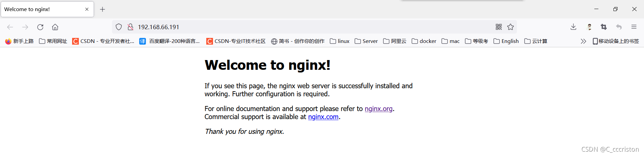Restore down the Firefox window
The height and width of the screenshot is (156, 644).
(x=615, y=9)
